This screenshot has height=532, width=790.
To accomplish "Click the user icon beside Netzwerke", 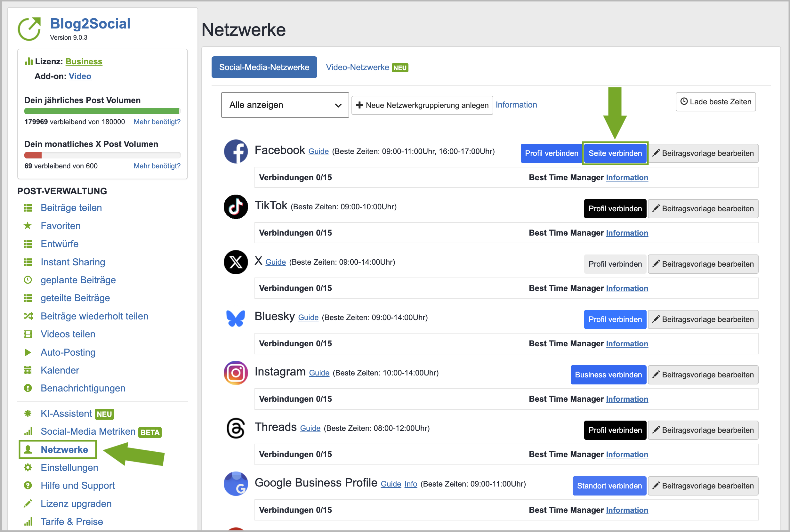I will [x=28, y=449].
